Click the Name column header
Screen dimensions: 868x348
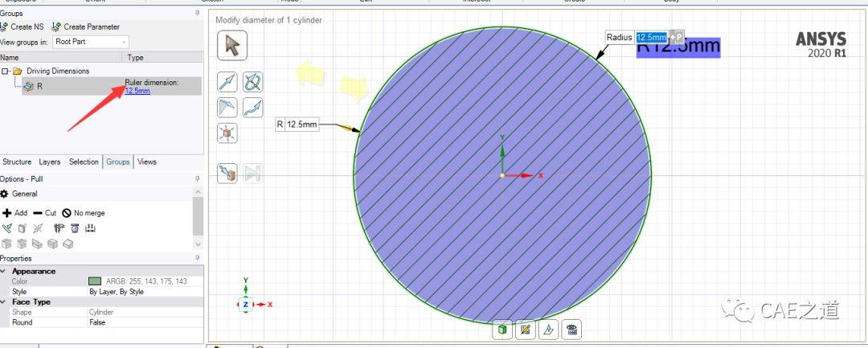click(61, 58)
